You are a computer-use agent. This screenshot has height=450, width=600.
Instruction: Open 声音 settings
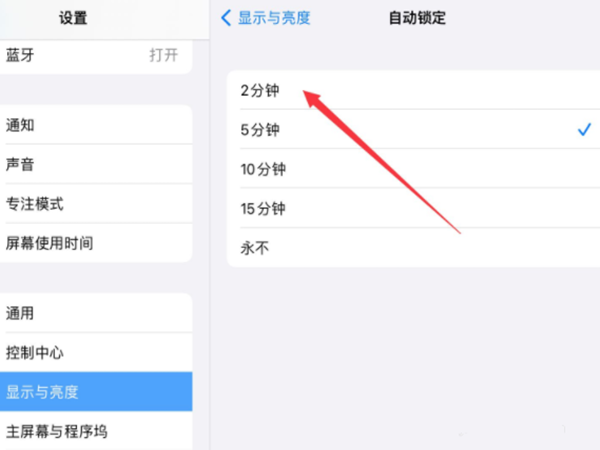pyautogui.click(x=96, y=165)
